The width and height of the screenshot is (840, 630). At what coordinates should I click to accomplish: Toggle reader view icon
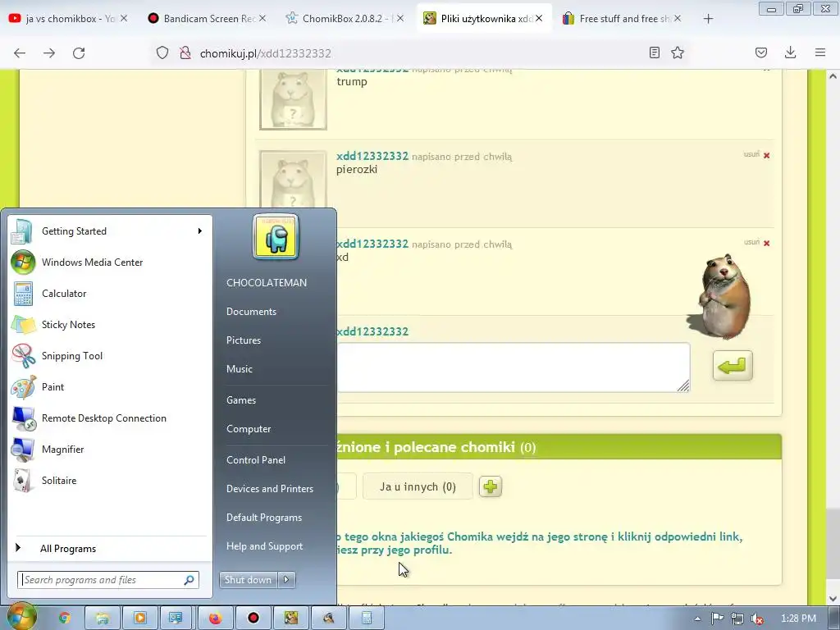coord(654,52)
